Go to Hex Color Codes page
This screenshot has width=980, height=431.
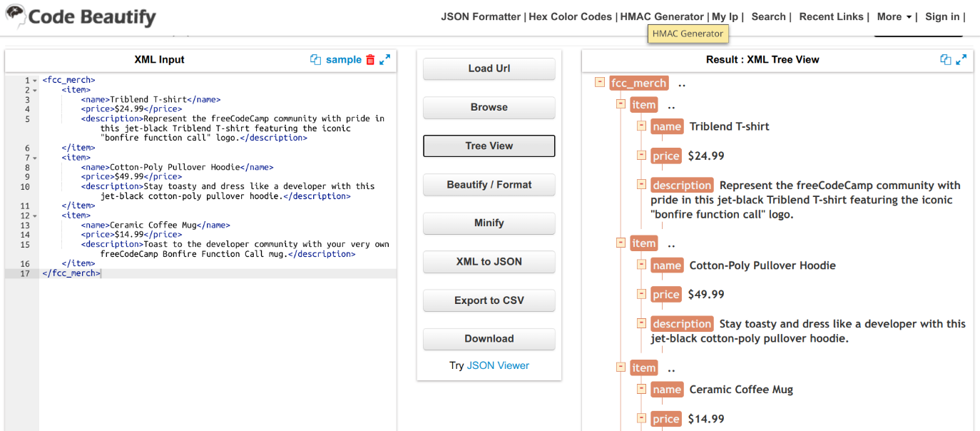570,16
